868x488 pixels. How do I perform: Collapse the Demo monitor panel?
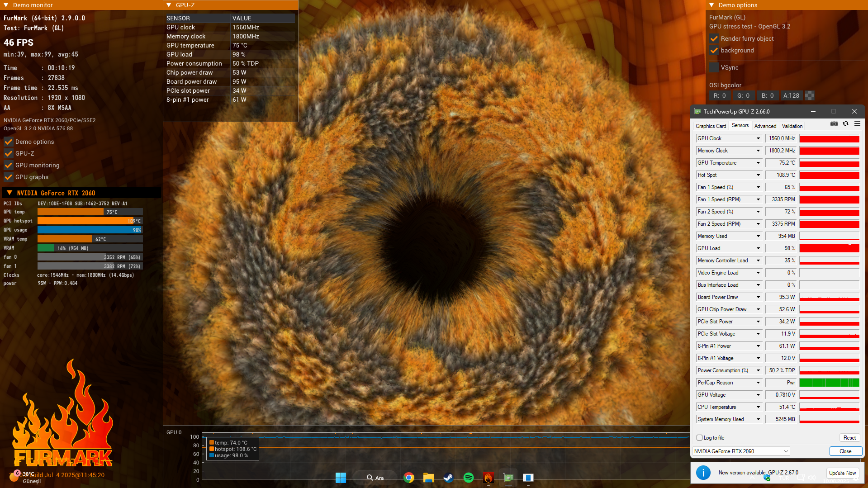click(x=6, y=5)
